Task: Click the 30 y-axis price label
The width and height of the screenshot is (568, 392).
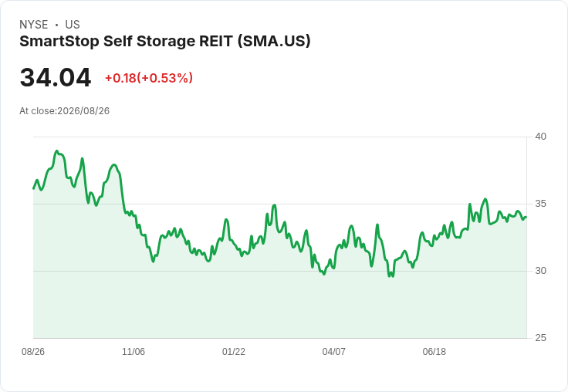Action: click(x=540, y=271)
